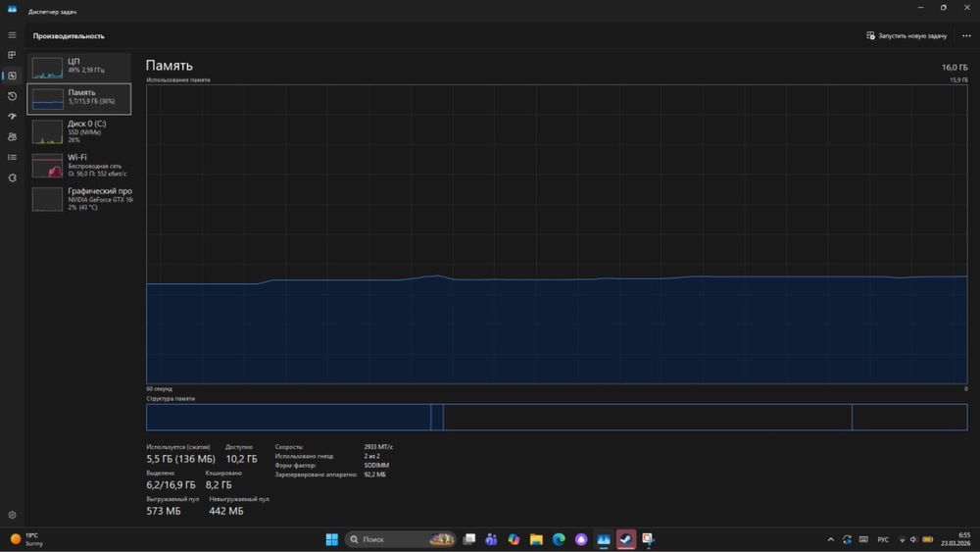
Task: Open the Startup apps page icon
Action: pyautogui.click(x=12, y=117)
